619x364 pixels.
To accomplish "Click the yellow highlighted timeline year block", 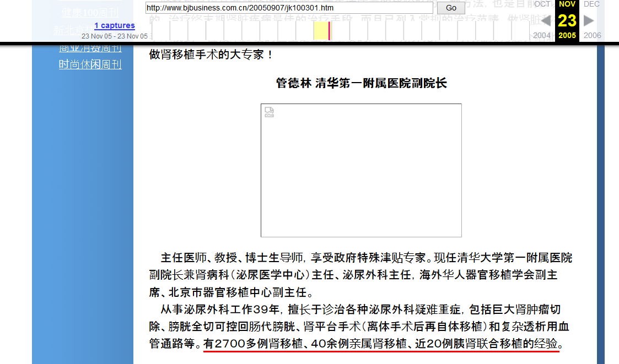I will tap(321, 31).
